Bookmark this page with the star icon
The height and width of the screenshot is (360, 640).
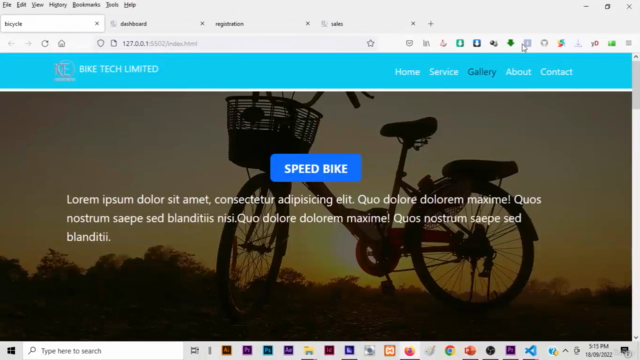coord(370,43)
